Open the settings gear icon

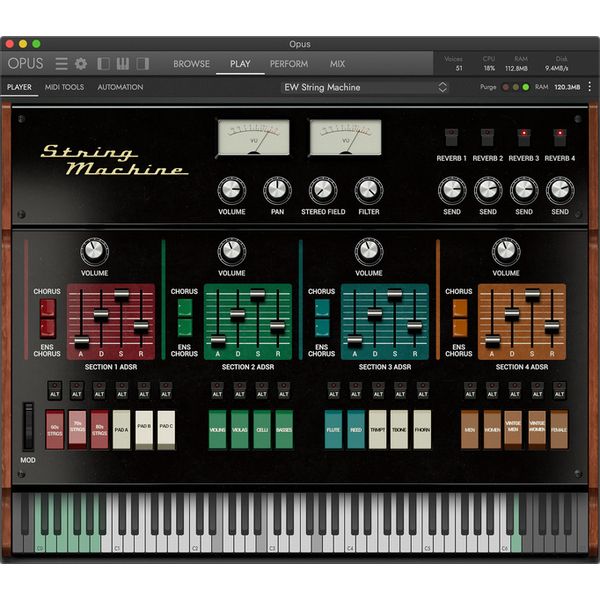click(81, 64)
